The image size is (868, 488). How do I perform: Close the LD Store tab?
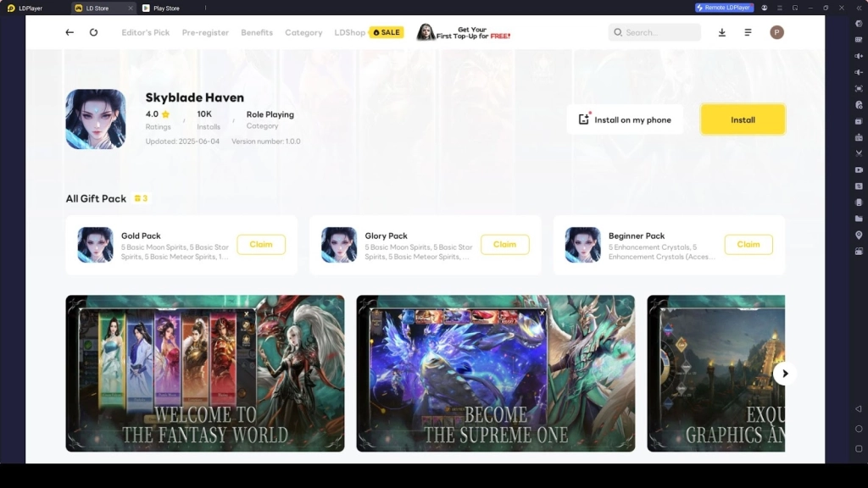point(131,8)
